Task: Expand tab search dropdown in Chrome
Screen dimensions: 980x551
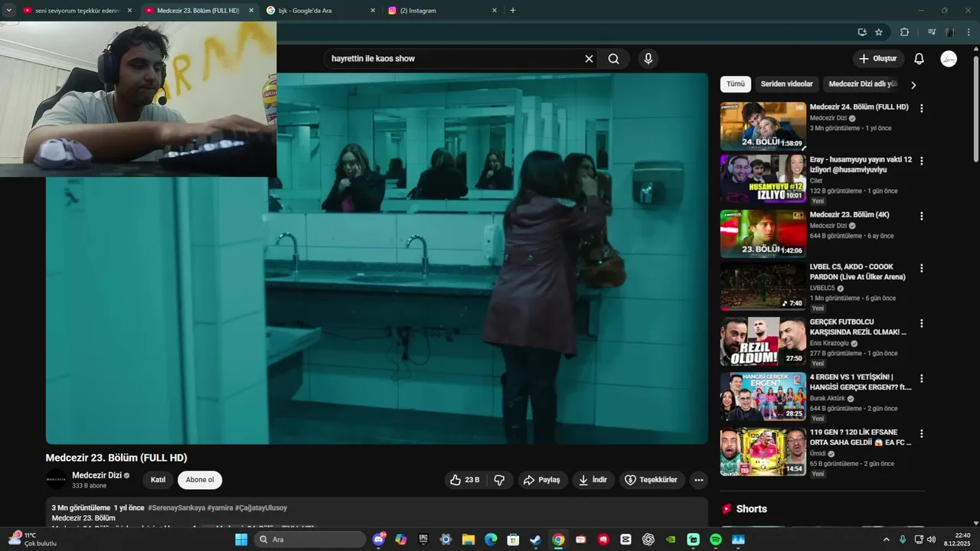Action: coord(9,11)
